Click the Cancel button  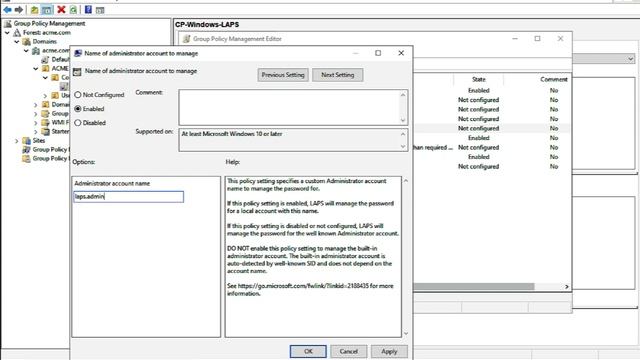click(x=348, y=351)
